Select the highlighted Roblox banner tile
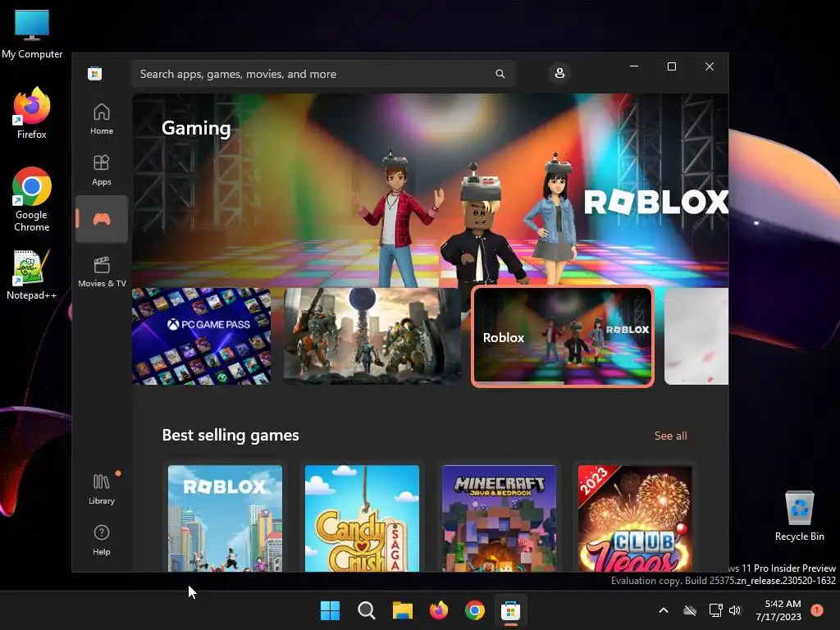Image resolution: width=840 pixels, height=630 pixels. tap(562, 336)
